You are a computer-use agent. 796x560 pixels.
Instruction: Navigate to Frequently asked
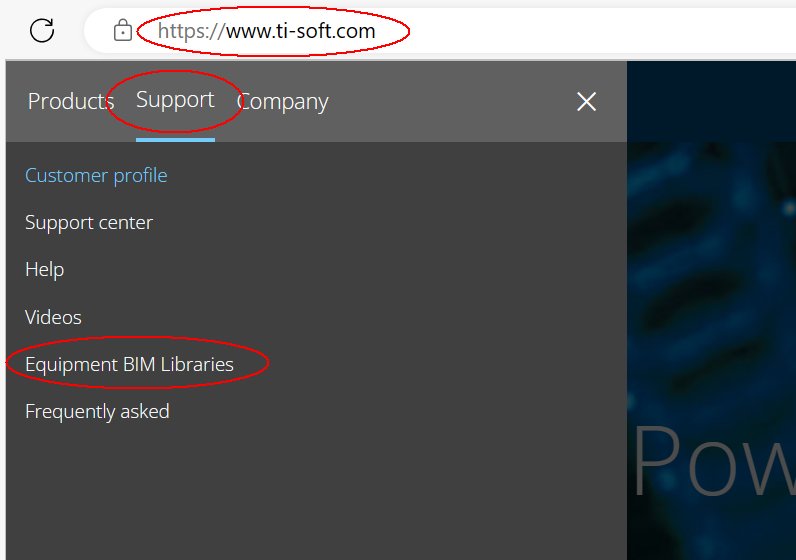pyautogui.click(x=97, y=412)
